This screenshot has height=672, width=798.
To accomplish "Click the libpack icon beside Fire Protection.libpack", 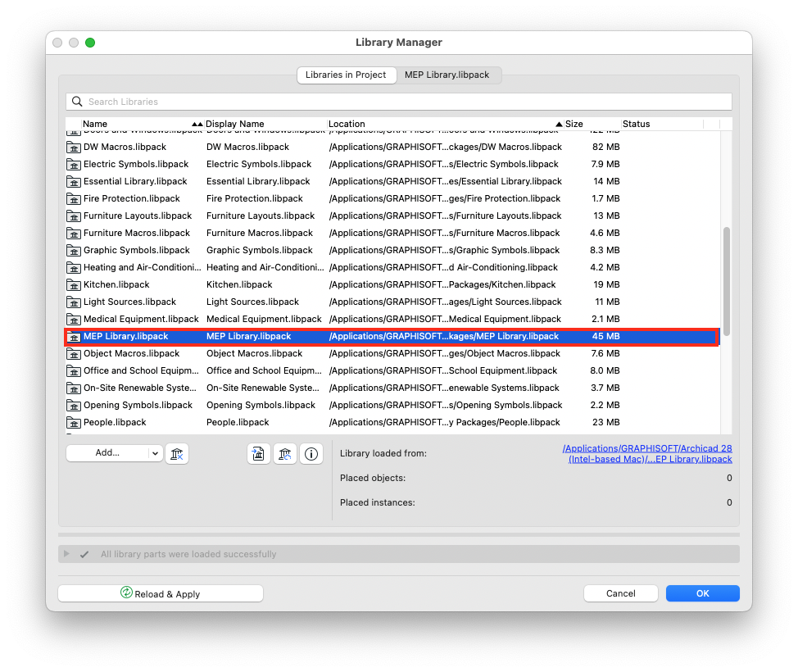I will pos(73,198).
